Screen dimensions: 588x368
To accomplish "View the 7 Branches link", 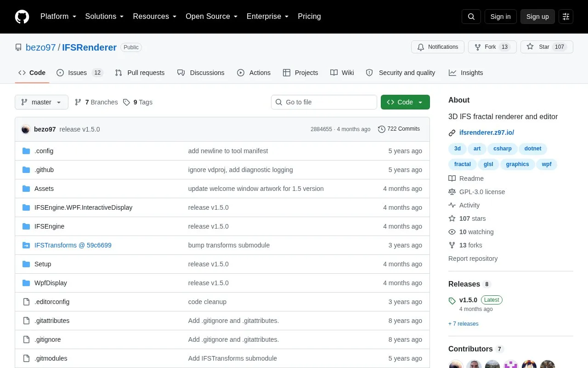I will coord(96,102).
